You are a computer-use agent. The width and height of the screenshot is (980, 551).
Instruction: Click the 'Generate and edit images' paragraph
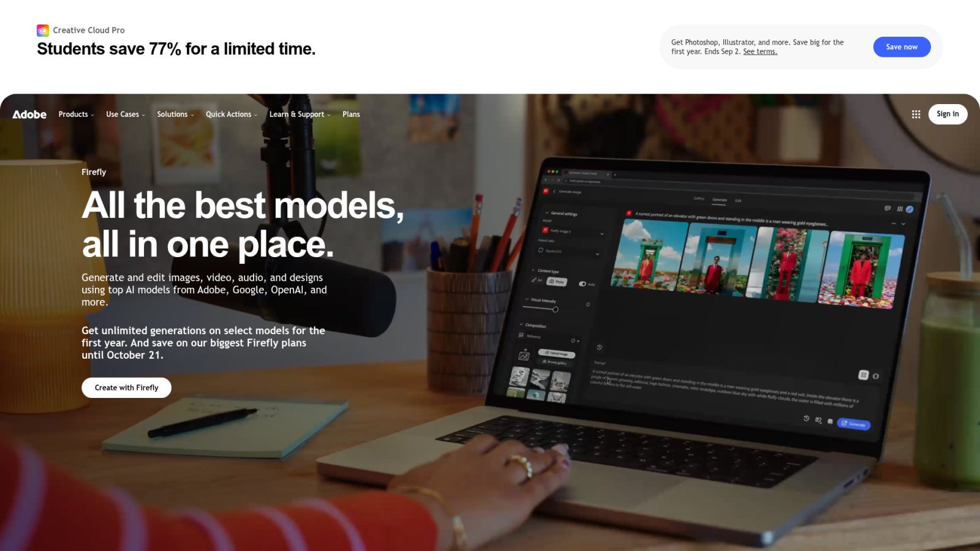204,290
